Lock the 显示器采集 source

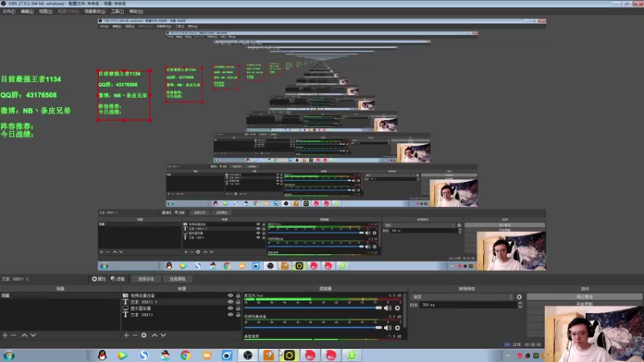point(237,308)
